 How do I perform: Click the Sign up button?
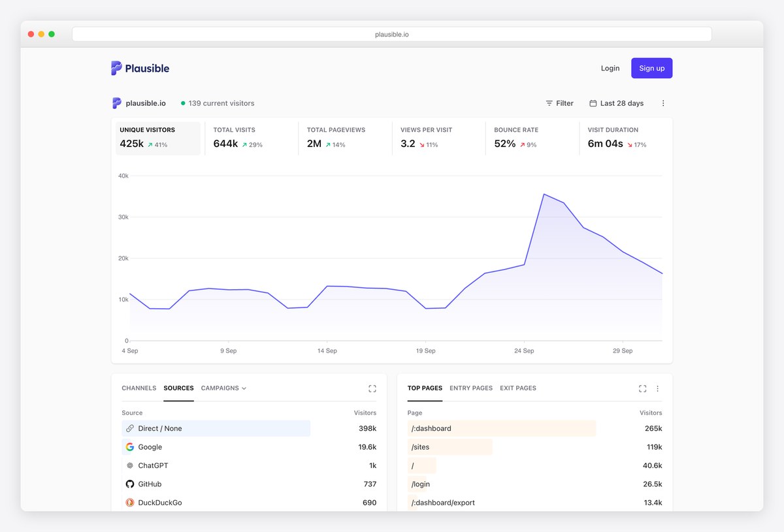652,68
